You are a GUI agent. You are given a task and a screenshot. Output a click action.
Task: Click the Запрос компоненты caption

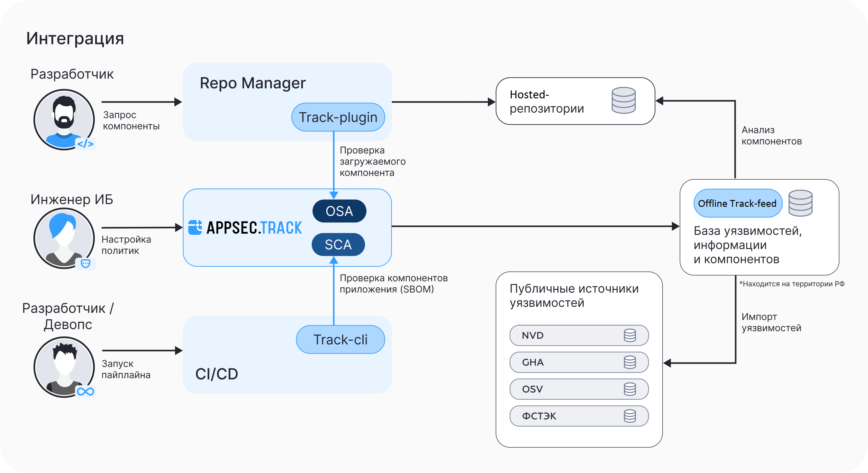pyautogui.click(x=131, y=121)
